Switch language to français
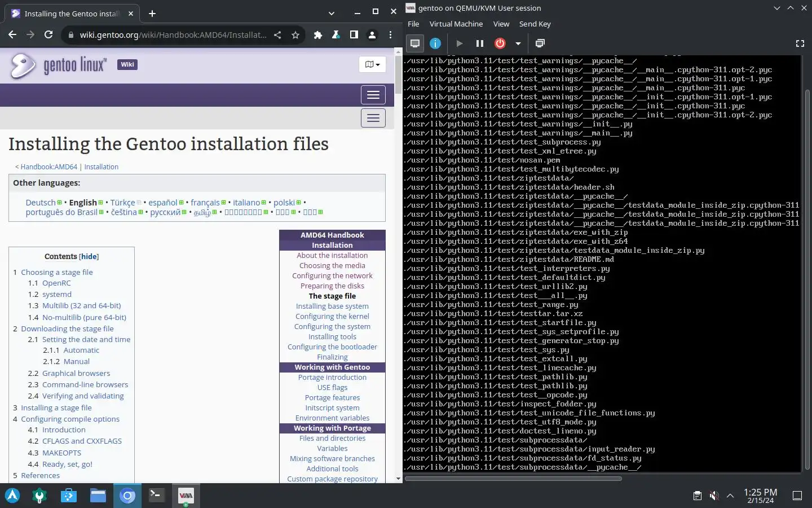 (205, 203)
